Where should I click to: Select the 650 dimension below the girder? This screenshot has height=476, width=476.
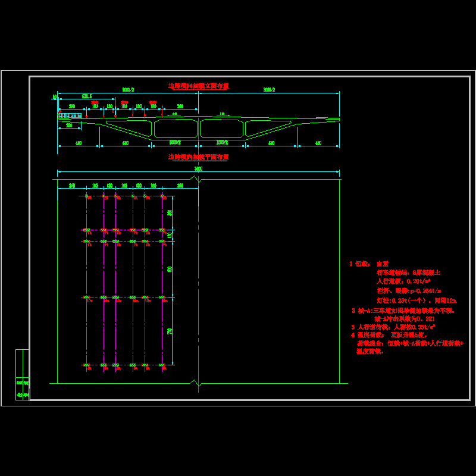click(125, 143)
